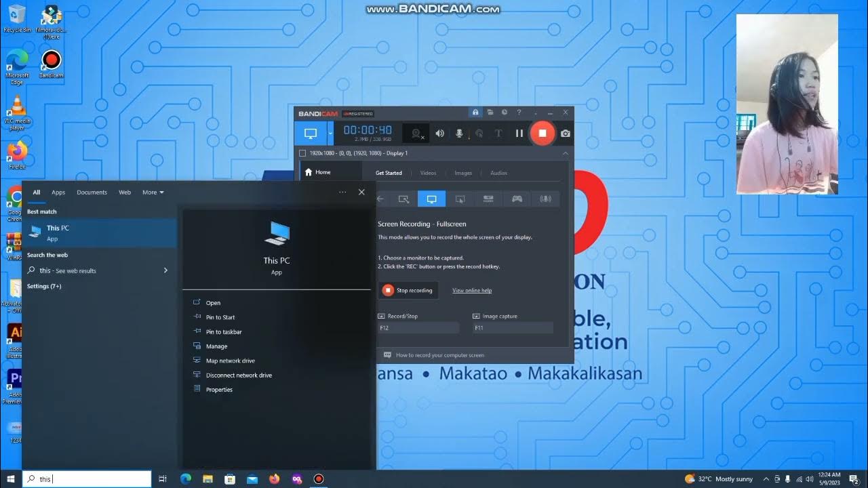Close the Windows search panel
Viewport: 868px width, 488px height.
tap(361, 192)
